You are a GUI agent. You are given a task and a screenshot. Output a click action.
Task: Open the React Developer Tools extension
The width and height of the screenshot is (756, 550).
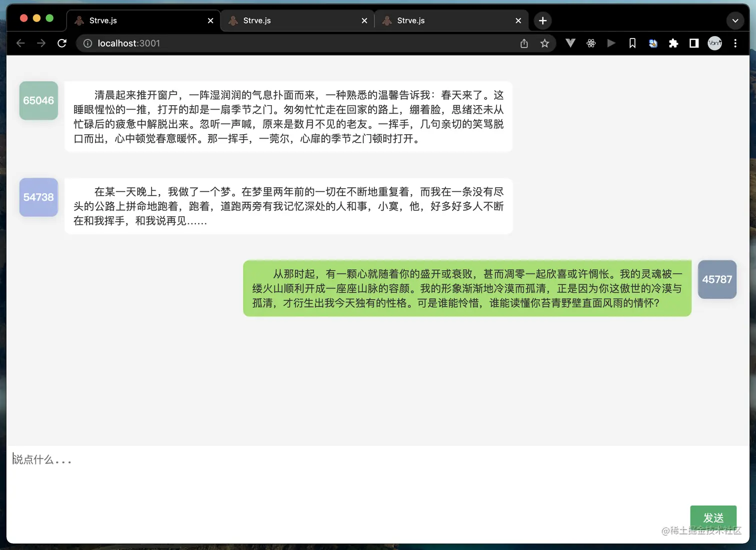591,44
